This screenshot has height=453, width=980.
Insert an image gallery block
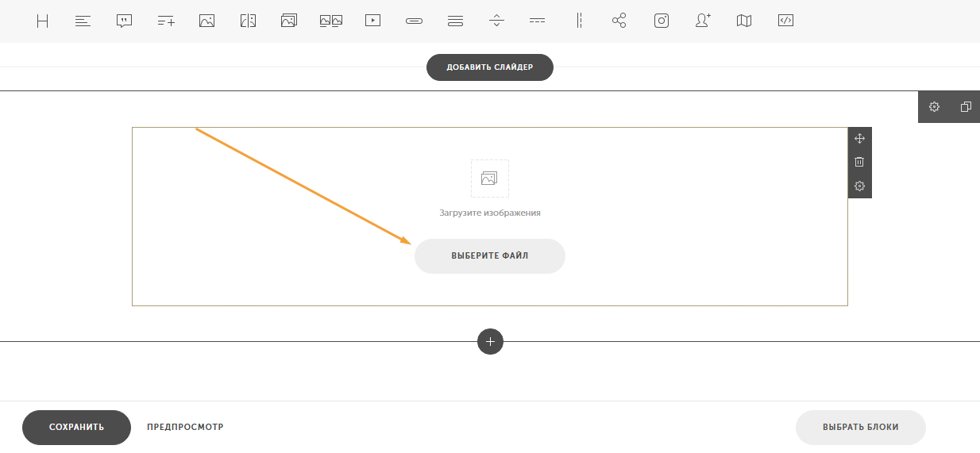(x=289, y=21)
